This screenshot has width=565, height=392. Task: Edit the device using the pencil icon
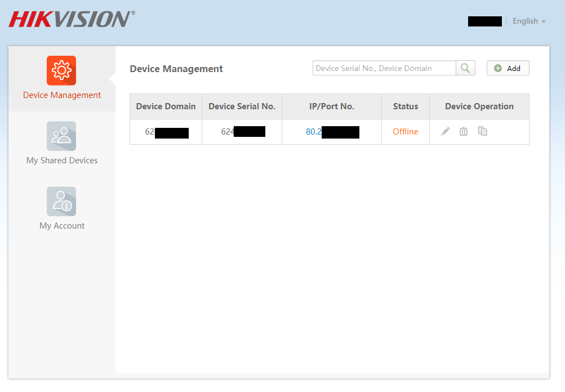pos(446,131)
